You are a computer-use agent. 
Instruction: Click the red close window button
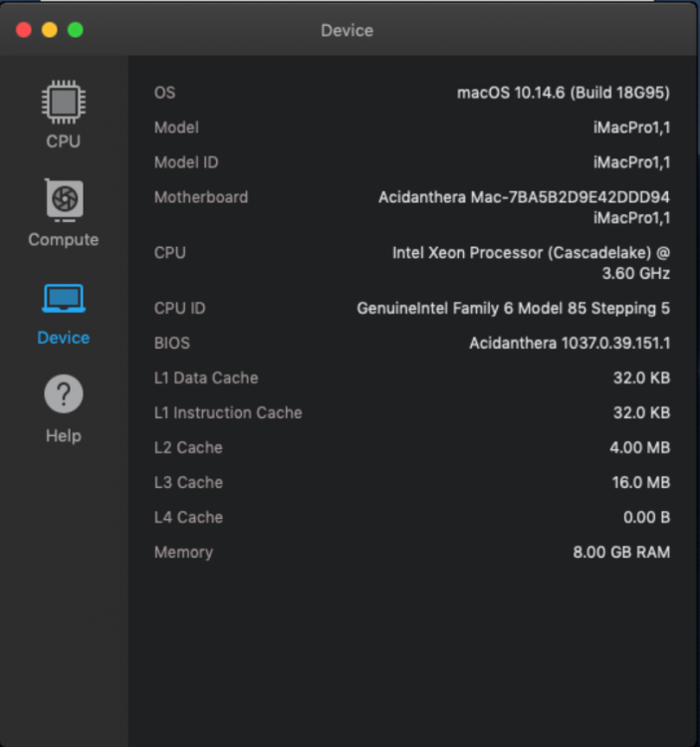tap(24, 30)
